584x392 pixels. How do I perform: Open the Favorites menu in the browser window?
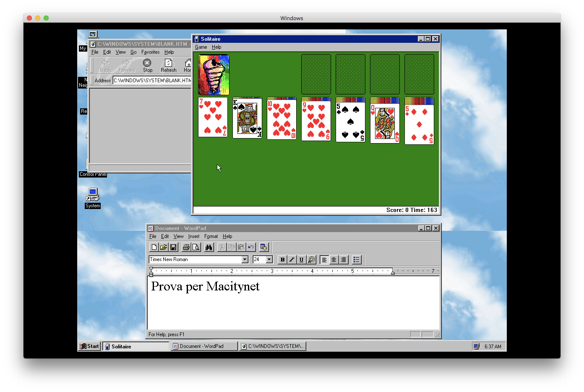[x=150, y=52]
